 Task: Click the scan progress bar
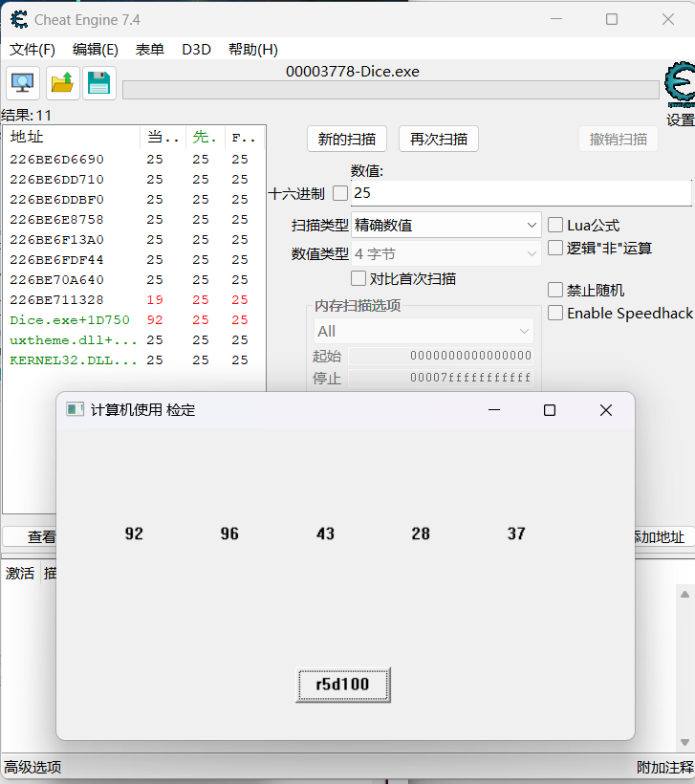[x=391, y=91]
